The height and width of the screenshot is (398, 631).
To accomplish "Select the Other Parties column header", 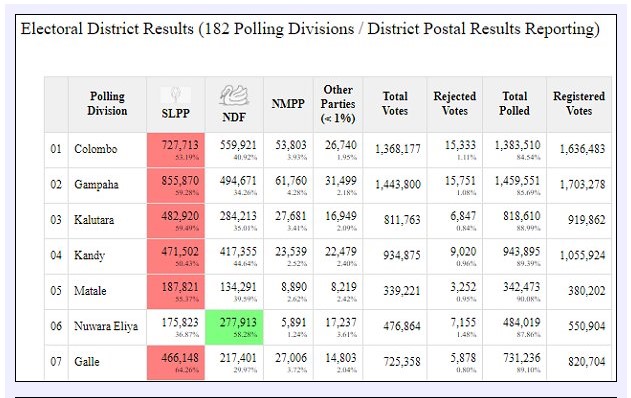I will click(338, 104).
